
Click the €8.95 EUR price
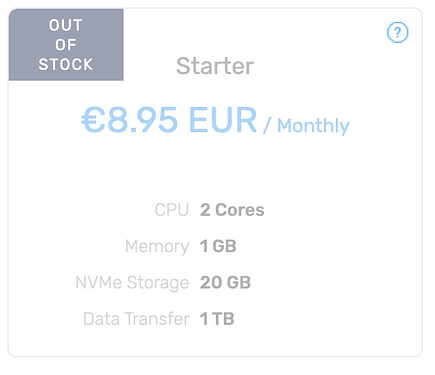[x=169, y=119]
